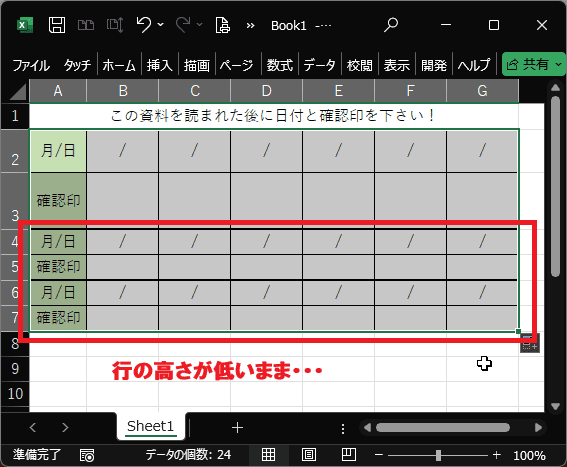Select column A header
The width and height of the screenshot is (567, 467).
(x=58, y=91)
